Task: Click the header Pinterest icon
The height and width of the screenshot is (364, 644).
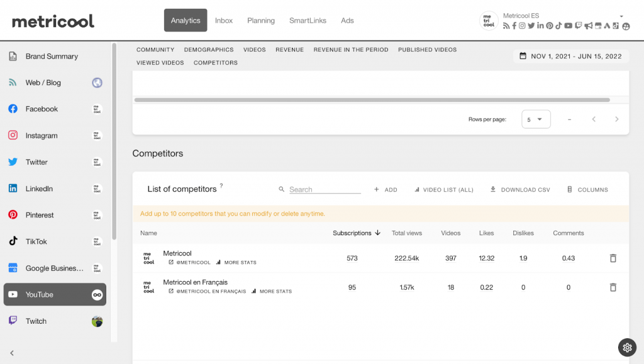Action: (x=550, y=26)
